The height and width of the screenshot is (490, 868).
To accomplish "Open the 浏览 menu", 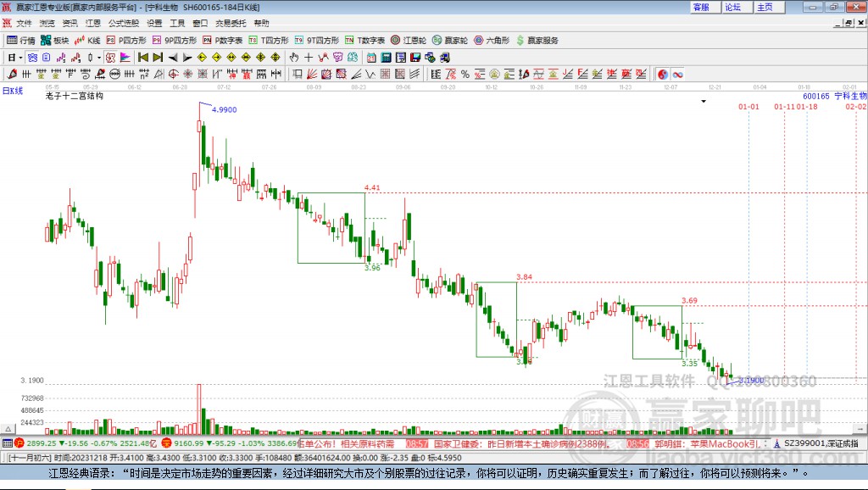I will coord(47,23).
